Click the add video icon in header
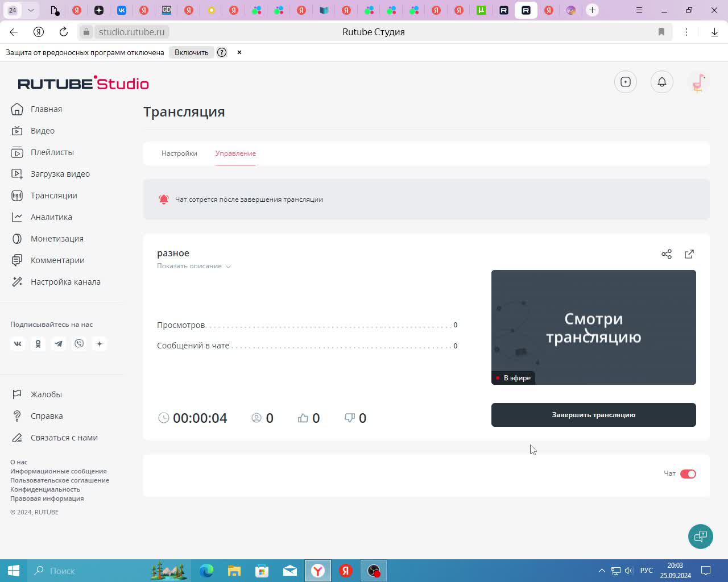Viewport: 728px width, 582px height. (626, 82)
